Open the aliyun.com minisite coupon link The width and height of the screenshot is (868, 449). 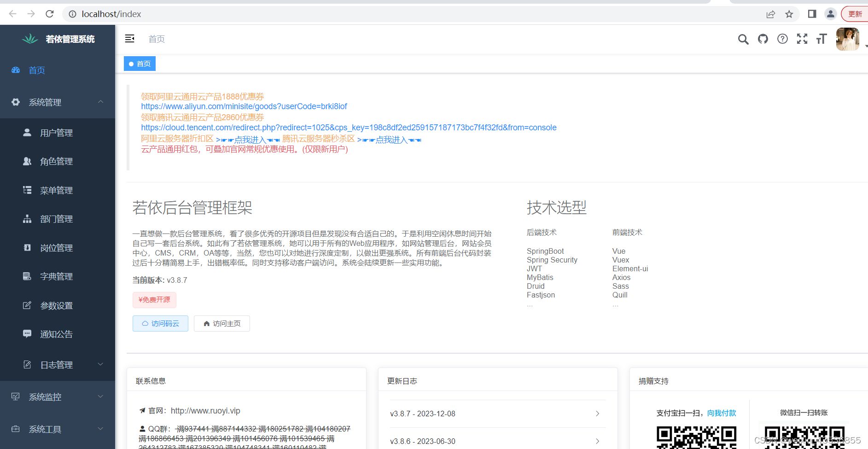coord(244,106)
